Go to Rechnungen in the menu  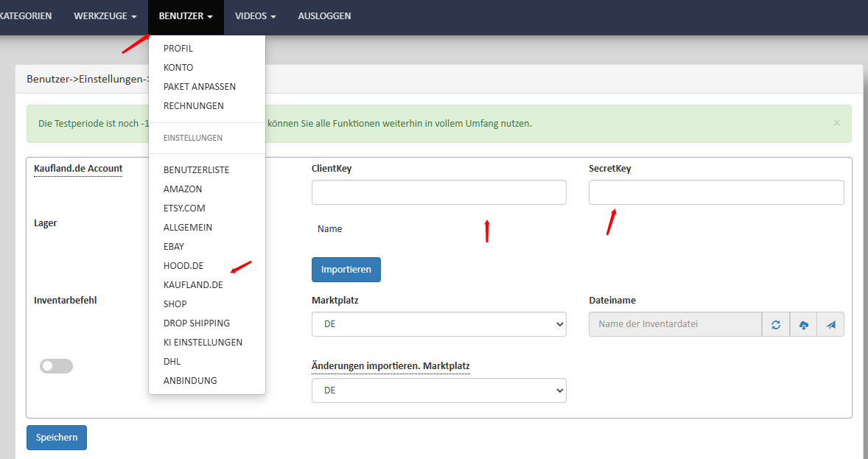[193, 106]
